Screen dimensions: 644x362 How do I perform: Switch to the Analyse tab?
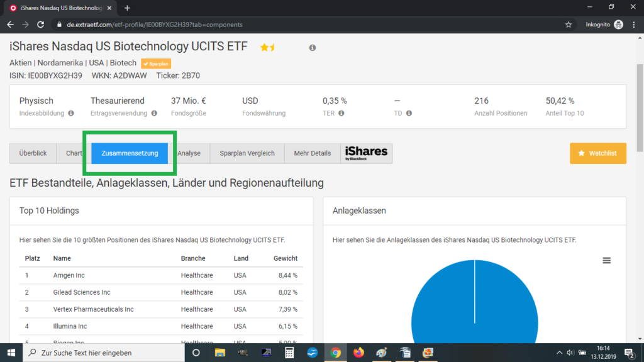coord(189,153)
